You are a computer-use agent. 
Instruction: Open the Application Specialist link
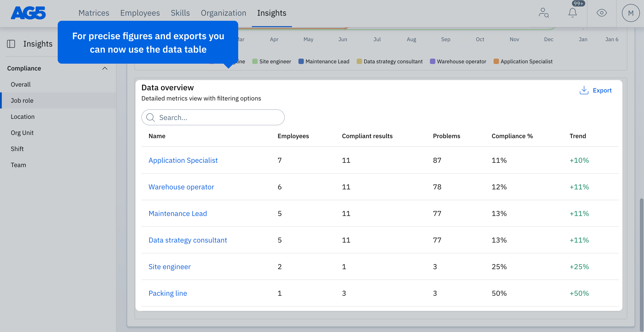pos(183,160)
